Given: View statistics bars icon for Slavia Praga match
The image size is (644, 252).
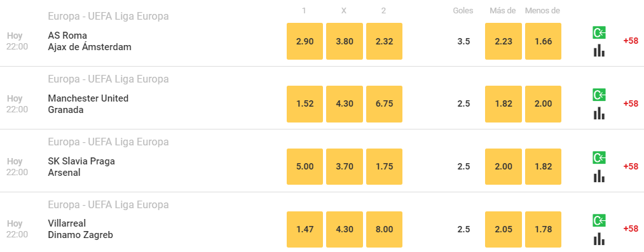Looking at the screenshot, I should 599,176.
